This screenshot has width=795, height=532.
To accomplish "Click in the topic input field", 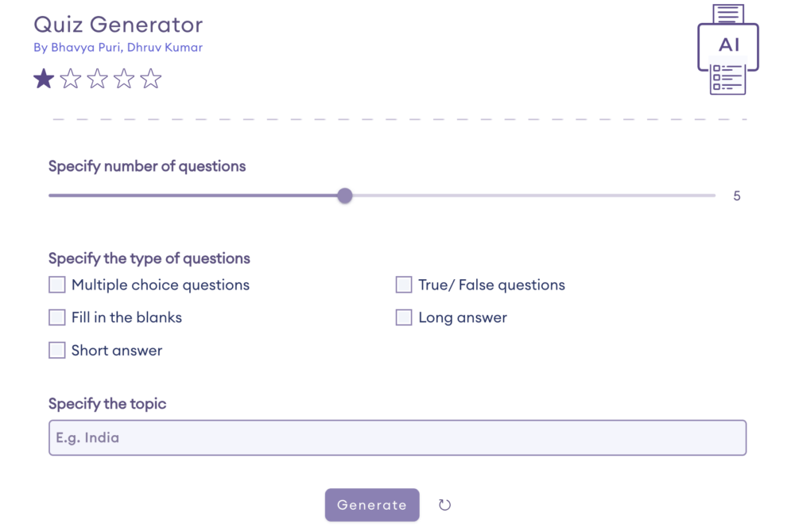I will coord(397,437).
